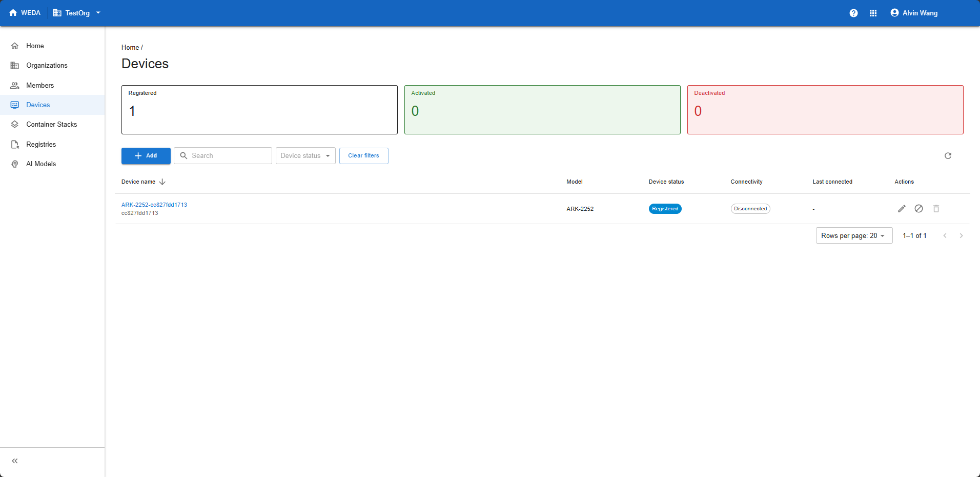This screenshot has width=980, height=477.
Task: Delete the ARK-2252 device with trash icon
Action: [x=936, y=209]
